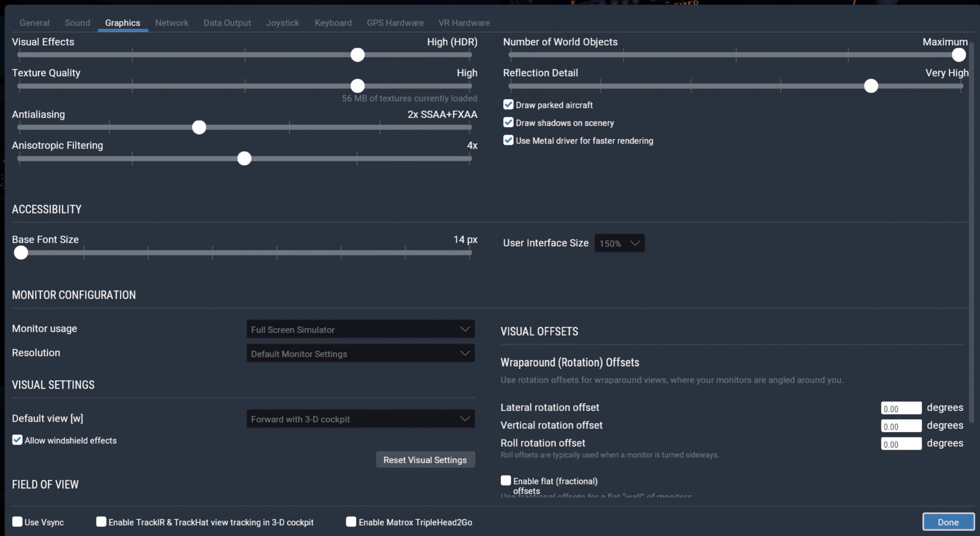Click Reset Visual Settings button

tap(425, 460)
